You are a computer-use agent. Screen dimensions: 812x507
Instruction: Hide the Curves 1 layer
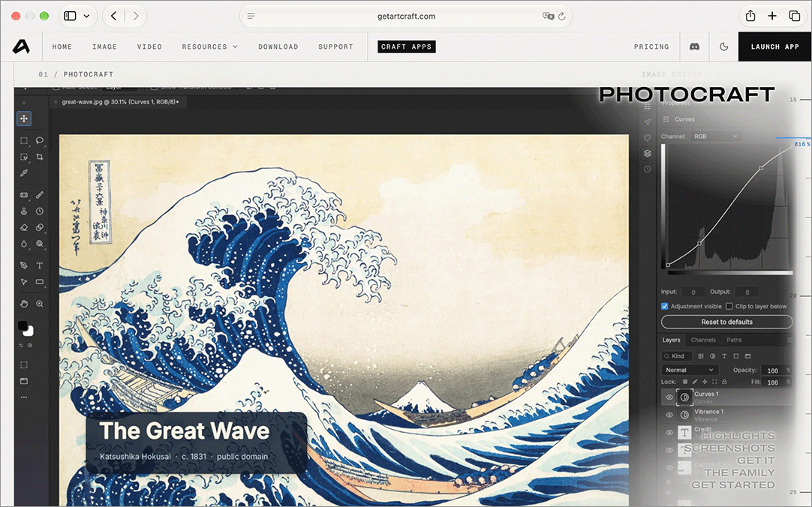pos(669,397)
